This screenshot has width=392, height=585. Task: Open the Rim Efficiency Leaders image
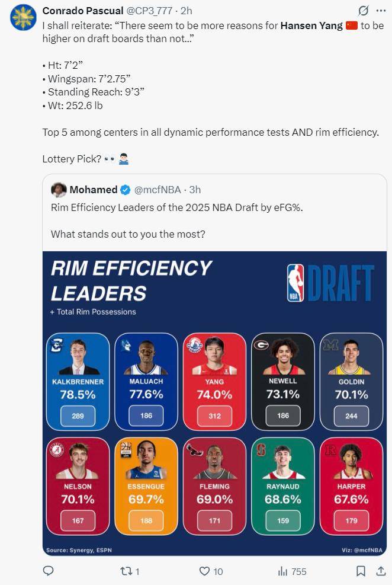(214, 403)
